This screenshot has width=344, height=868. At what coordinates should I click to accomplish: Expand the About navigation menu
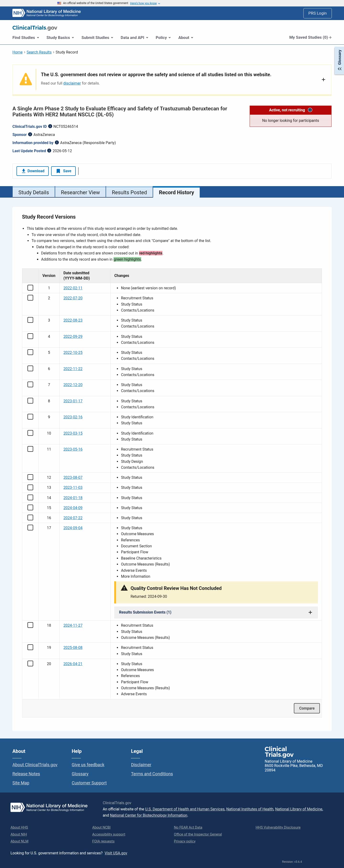coord(186,38)
